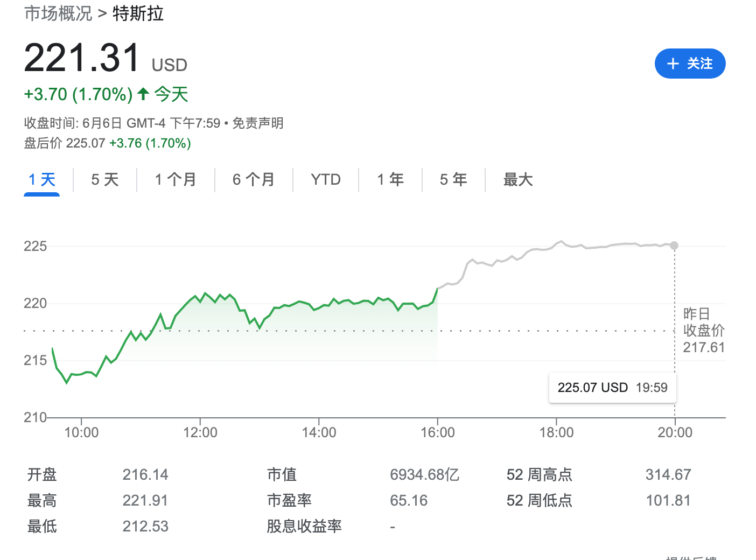Click the 特斯拉 breadcrumb text
Screen dimensions: 756x560
click(138, 13)
